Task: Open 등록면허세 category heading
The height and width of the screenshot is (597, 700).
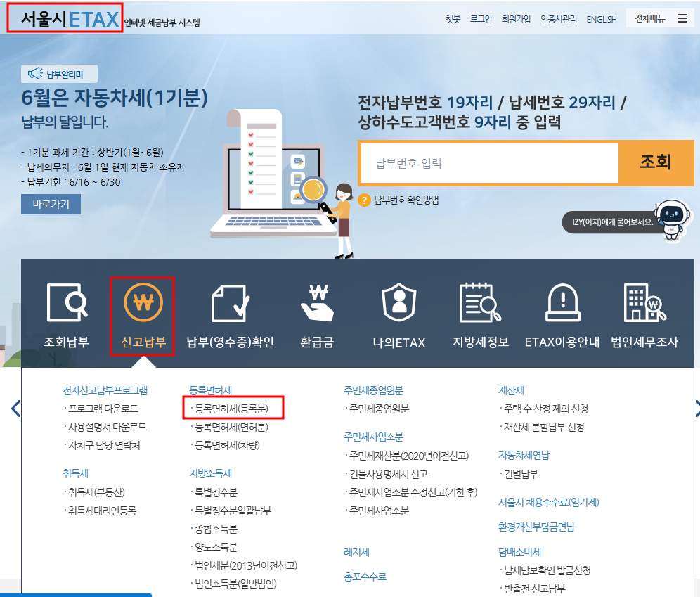Action: [210, 390]
